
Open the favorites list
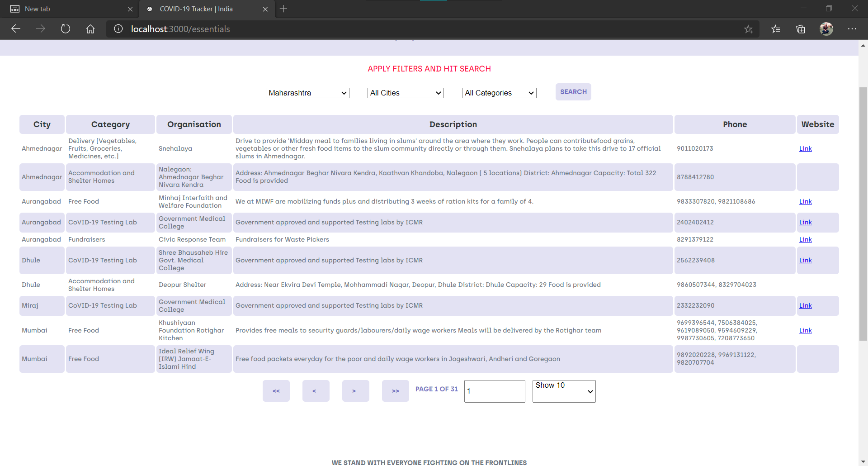776,29
